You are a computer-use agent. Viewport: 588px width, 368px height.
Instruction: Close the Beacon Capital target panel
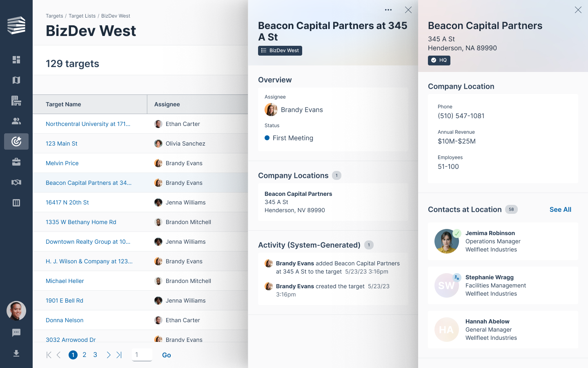click(x=408, y=10)
